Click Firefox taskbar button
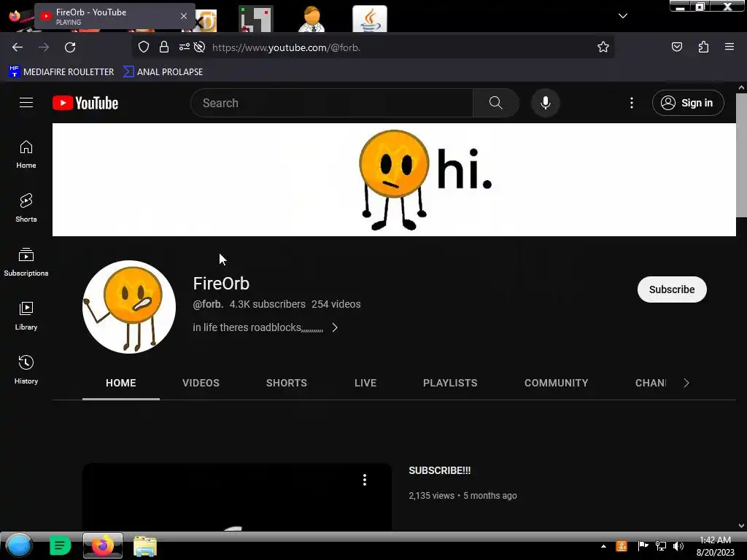747x560 pixels. click(103, 545)
